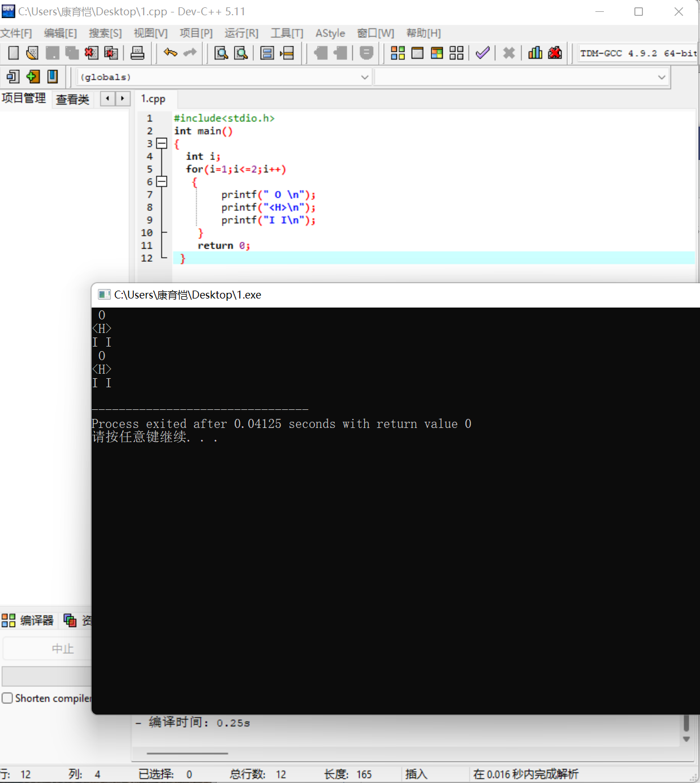
Task: Collapse the code fold at line 3
Action: click(162, 144)
